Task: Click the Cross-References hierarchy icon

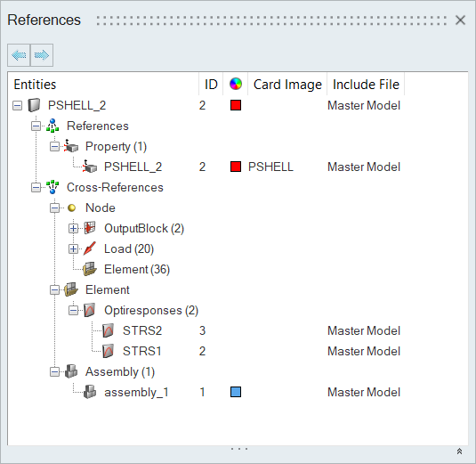Action: point(52,187)
